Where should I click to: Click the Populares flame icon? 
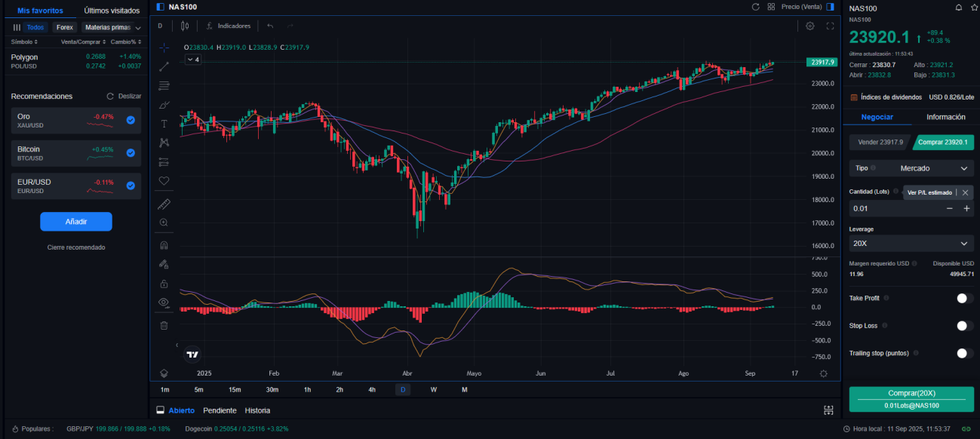(14, 428)
